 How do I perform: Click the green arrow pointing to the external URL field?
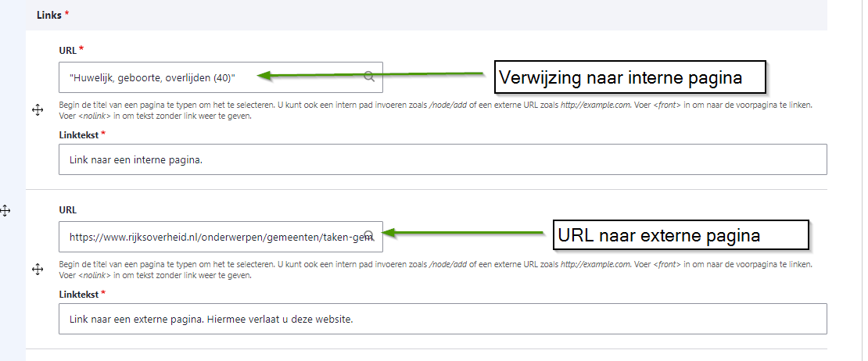coord(465,233)
